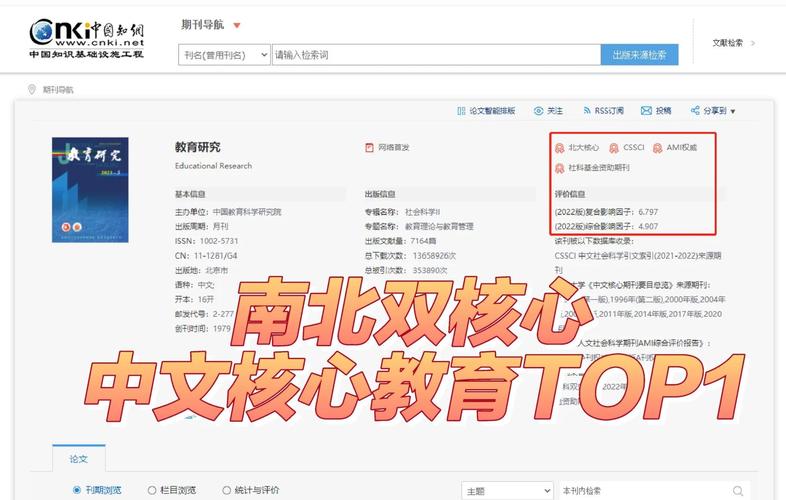
Task: Select the Educational Research subtitle text
Action: coord(214,165)
